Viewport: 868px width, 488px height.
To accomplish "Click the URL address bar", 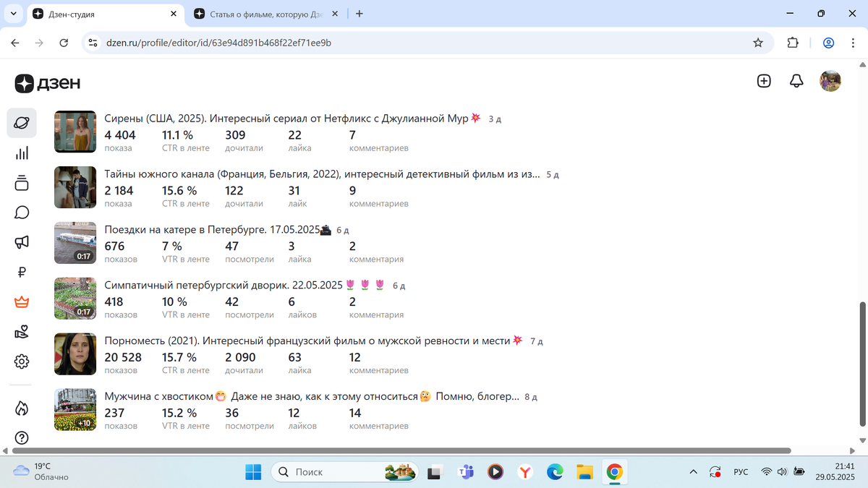I will point(427,43).
